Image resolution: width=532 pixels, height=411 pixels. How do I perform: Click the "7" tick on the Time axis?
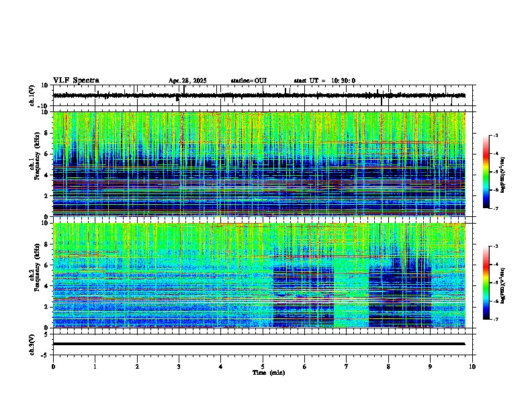[x=347, y=367]
